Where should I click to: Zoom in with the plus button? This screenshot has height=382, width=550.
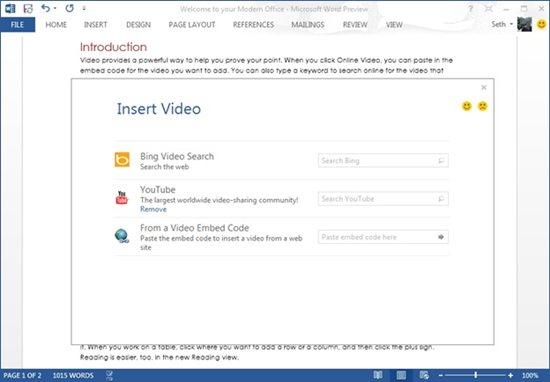pyautogui.click(x=510, y=376)
